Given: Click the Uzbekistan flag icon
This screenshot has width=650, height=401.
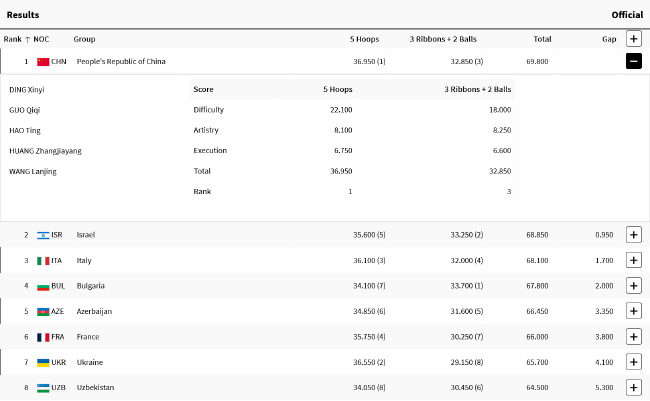Looking at the screenshot, I should point(43,387).
